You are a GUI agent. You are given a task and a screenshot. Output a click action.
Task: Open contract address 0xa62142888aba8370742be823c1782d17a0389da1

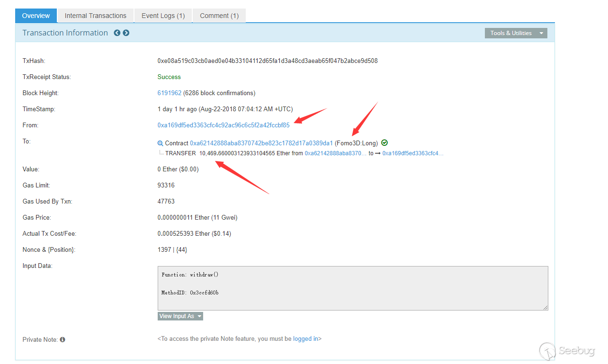tap(261, 143)
